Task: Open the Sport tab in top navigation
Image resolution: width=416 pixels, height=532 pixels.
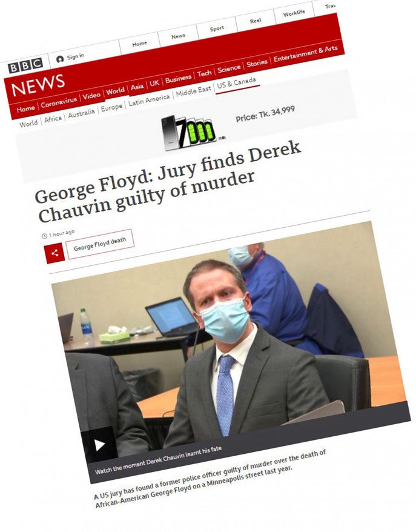Action: tap(217, 28)
